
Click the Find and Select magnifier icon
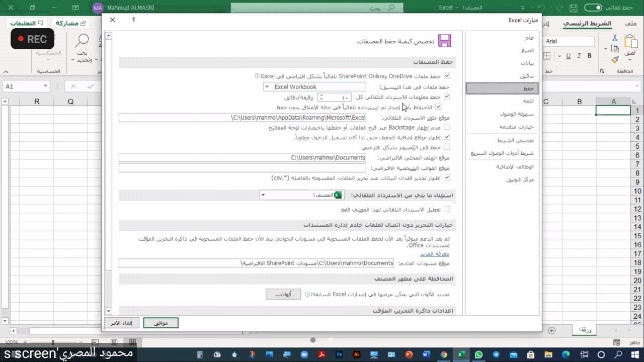coord(82,40)
